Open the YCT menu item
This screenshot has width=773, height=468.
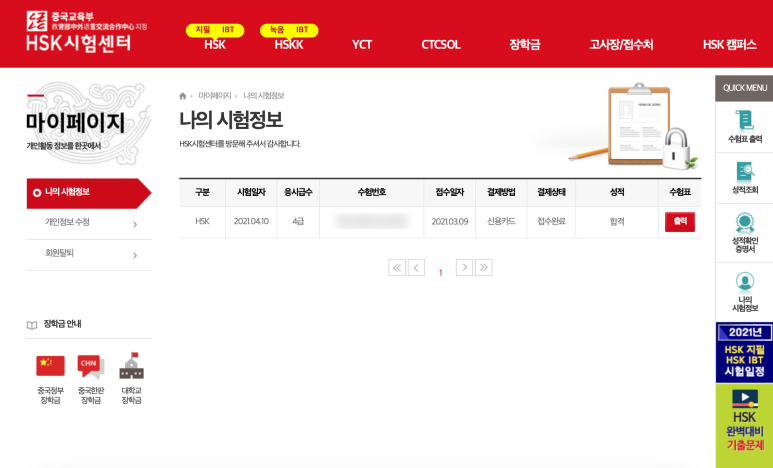click(x=362, y=45)
